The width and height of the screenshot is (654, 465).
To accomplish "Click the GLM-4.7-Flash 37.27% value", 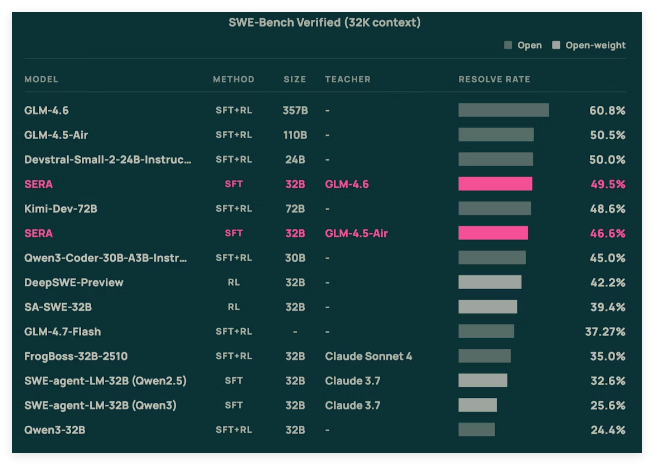I will click(605, 332).
